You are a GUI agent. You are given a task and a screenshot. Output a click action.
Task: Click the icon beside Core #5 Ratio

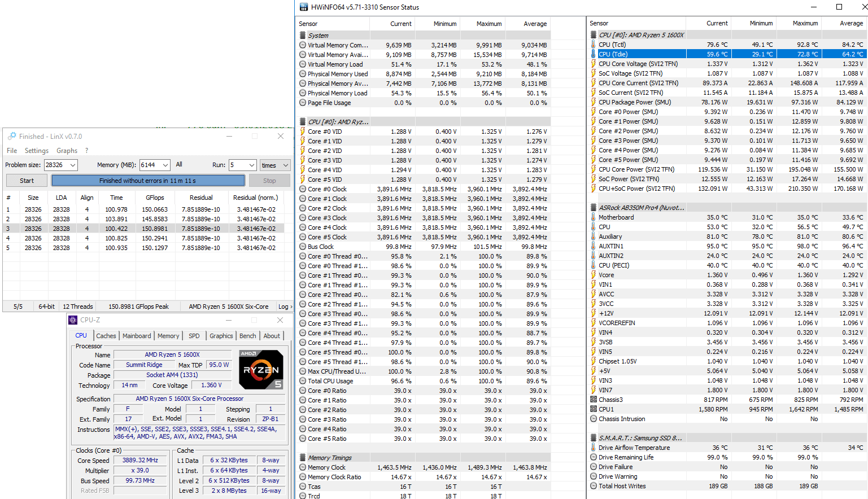(303, 439)
